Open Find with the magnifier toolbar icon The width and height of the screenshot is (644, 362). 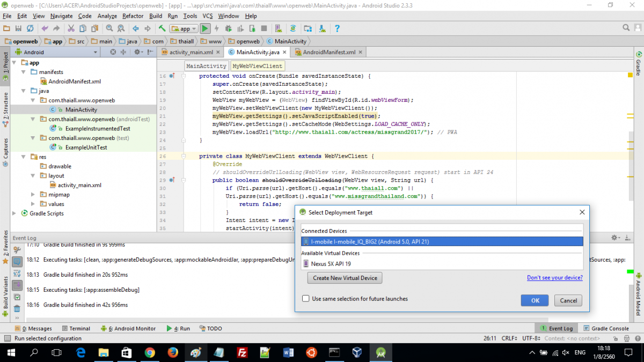[x=109, y=28]
